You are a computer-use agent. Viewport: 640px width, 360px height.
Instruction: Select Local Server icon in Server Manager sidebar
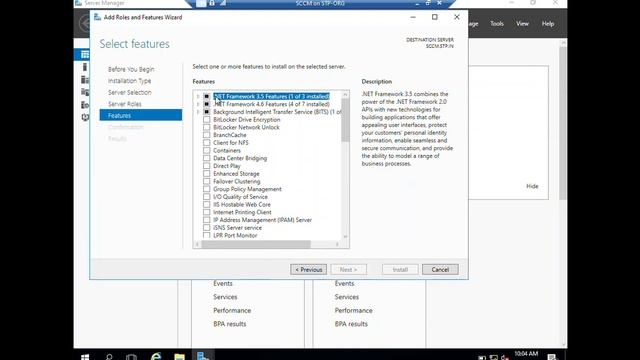coord(84,67)
